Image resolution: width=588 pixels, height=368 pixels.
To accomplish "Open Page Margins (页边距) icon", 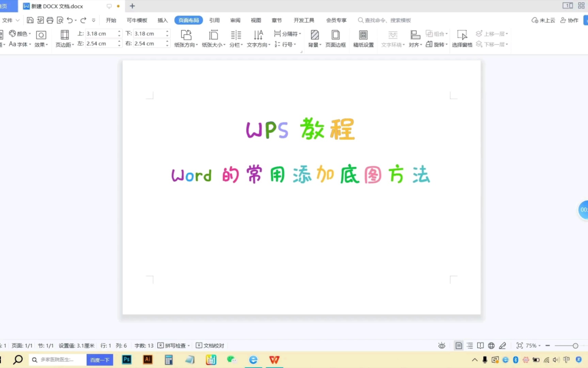I will (64, 39).
